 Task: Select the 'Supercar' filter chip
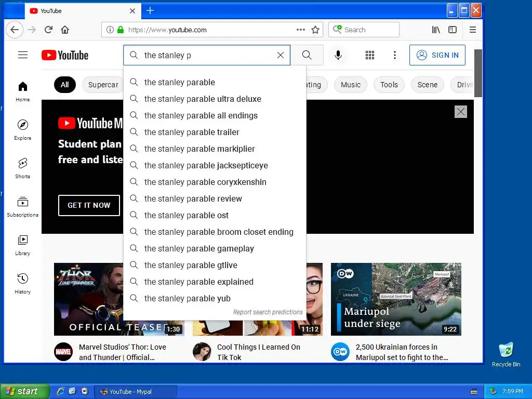(103, 85)
